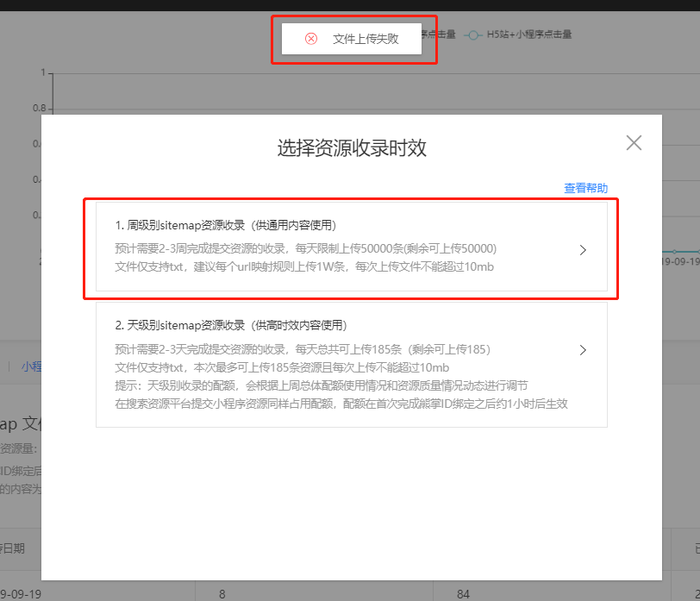The image size is (700, 601).
Task: Click table cell with value 8
Action: pos(222,594)
